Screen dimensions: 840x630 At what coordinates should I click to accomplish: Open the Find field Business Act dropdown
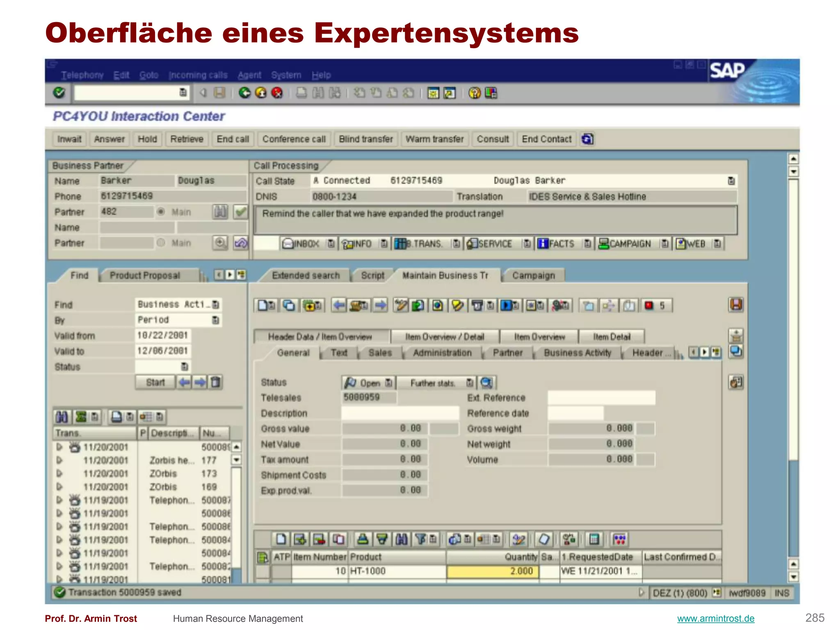pyautogui.click(x=216, y=304)
